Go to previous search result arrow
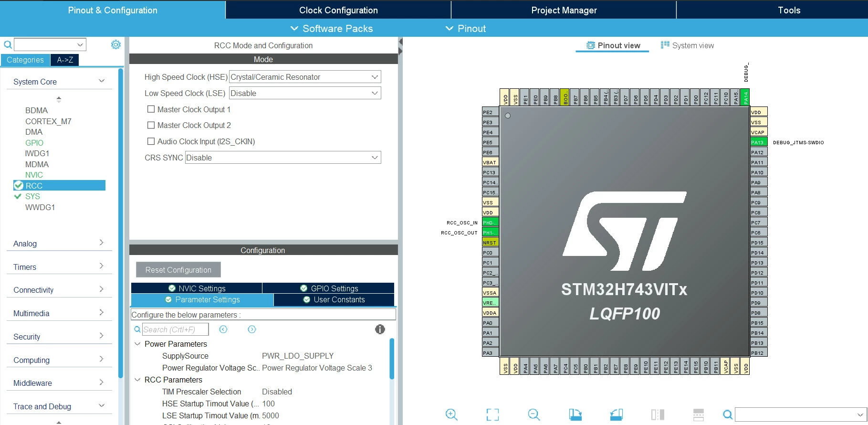 click(x=223, y=329)
